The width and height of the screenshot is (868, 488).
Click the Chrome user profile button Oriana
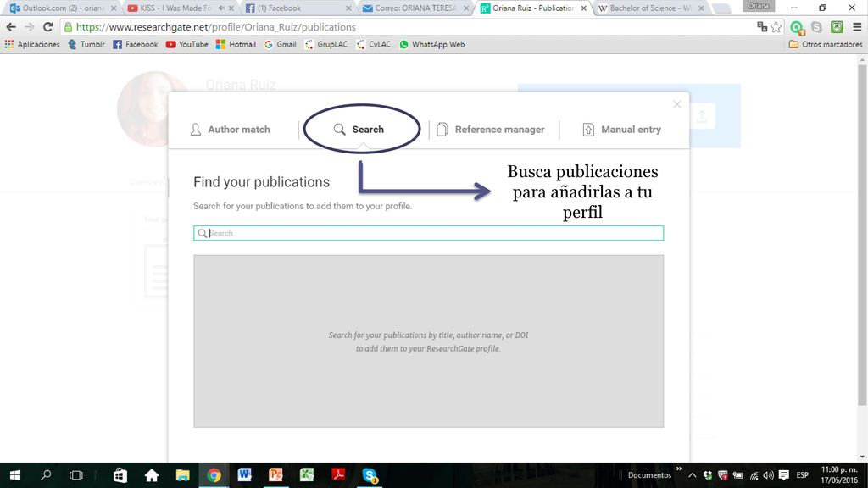[759, 6]
